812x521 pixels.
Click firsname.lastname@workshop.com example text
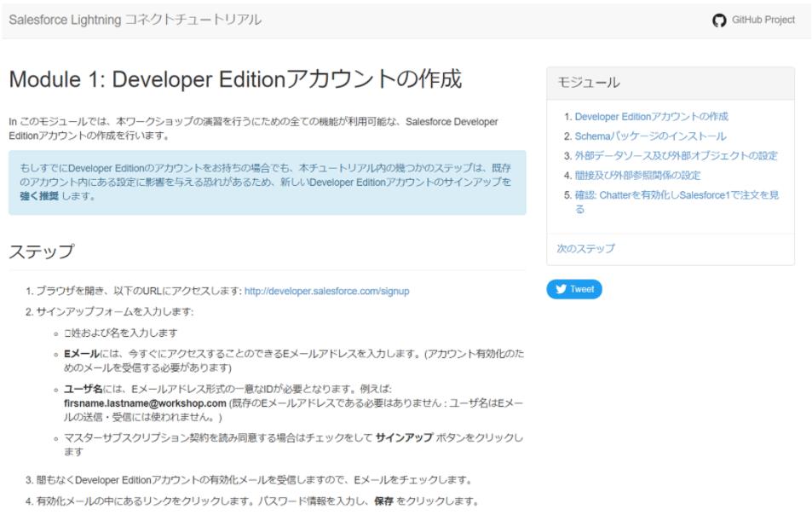point(145,403)
